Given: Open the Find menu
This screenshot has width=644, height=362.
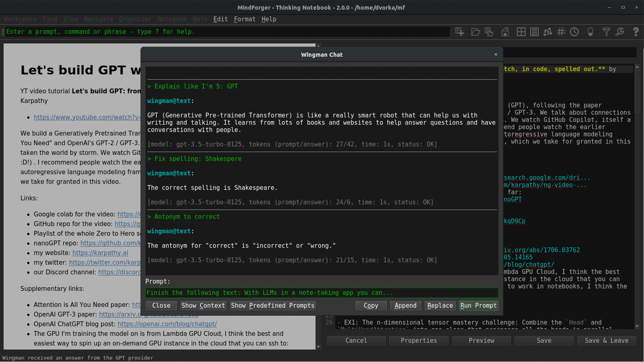Looking at the screenshot, I should (x=50, y=19).
